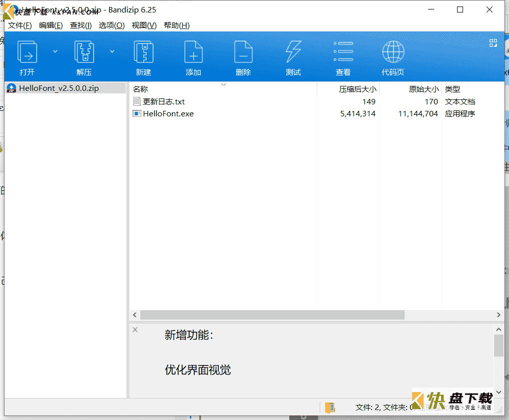
Task: Open the 编辑(E) menu
Action: (50, 25)
